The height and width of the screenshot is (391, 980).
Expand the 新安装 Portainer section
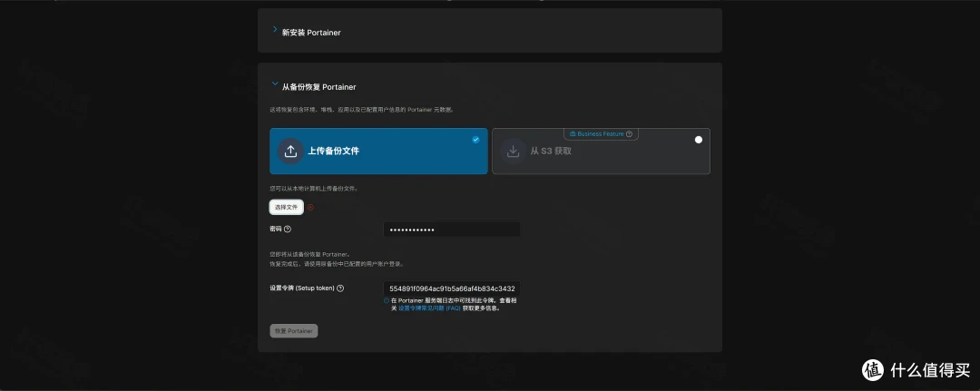274,29
